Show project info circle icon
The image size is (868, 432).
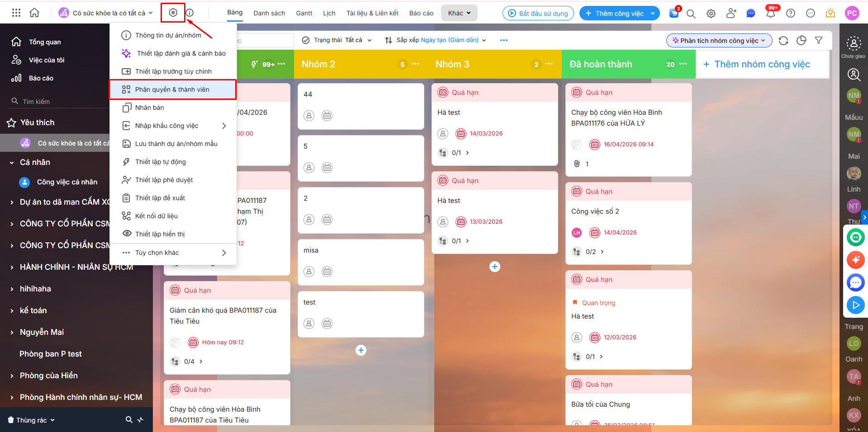[190, 13]
